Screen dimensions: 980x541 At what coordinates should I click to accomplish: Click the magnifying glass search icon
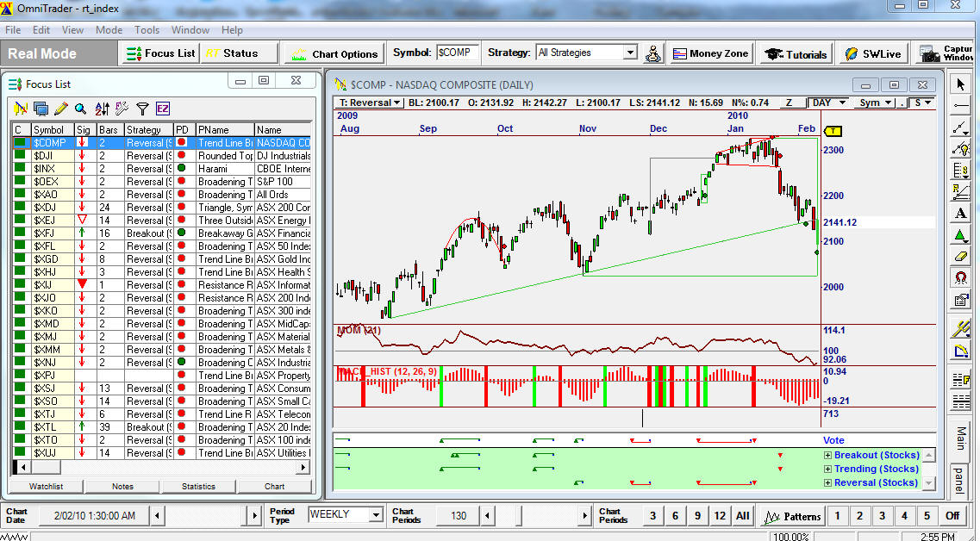[81, 109]
